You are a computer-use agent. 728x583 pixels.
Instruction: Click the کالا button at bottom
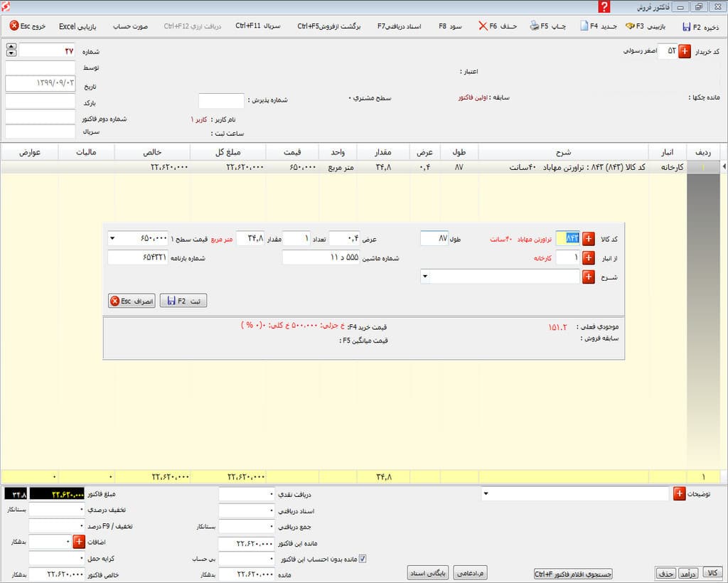pyautogui.click(x=712, y=573)
